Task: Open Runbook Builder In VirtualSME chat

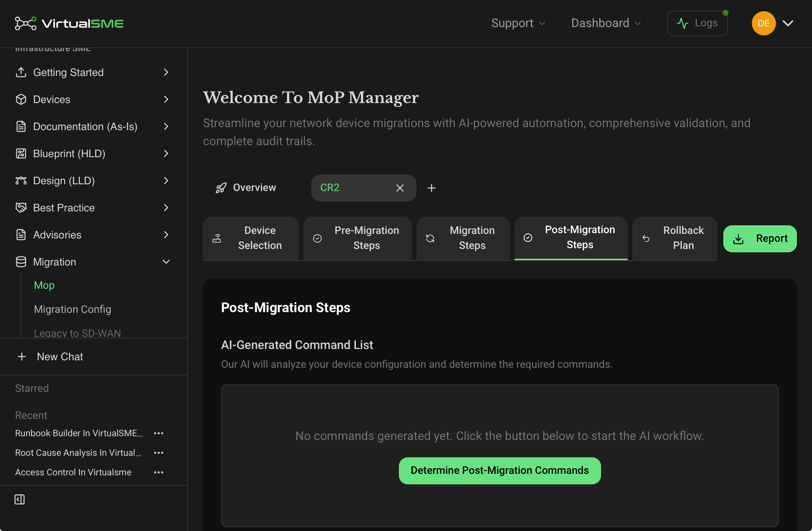Action: [79, 433]
